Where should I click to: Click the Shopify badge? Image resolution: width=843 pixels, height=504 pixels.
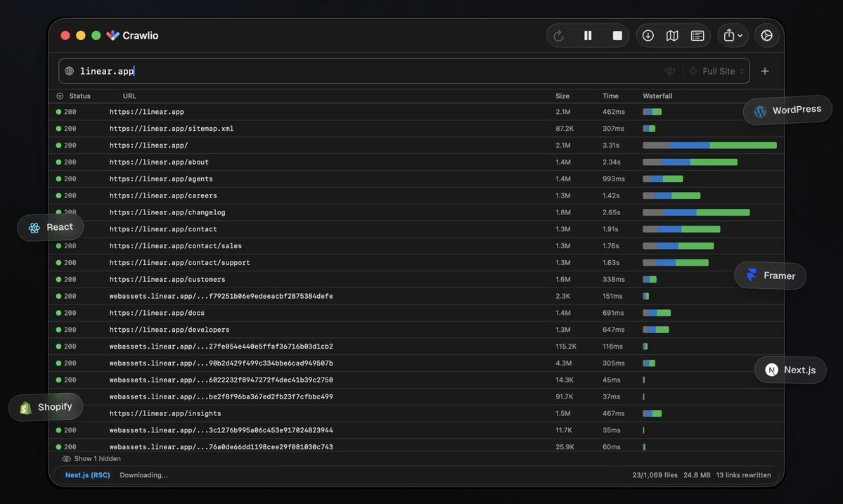(46, 407)
